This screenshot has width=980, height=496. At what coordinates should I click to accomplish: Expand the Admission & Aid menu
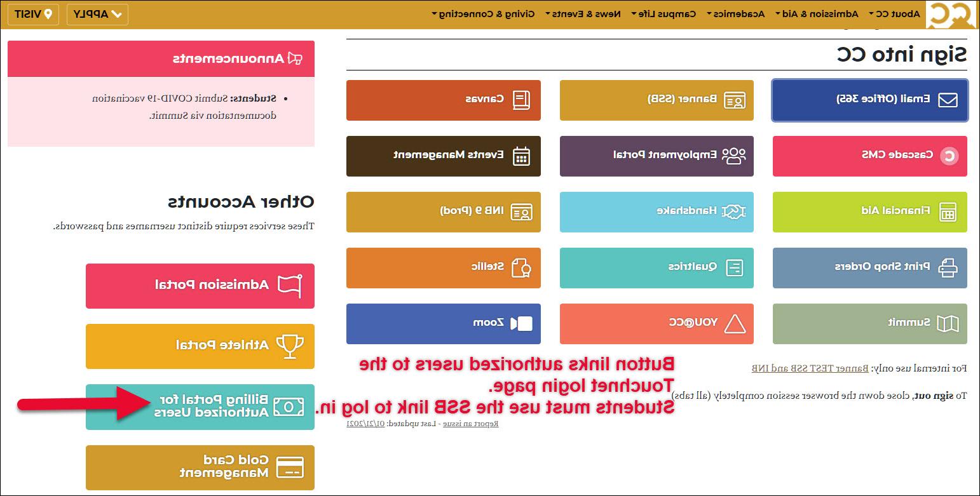(x=816, y=13)
